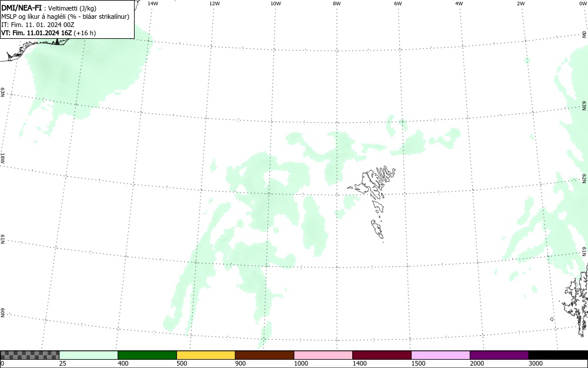Image resolution: width=588 pixels, height=368 pixels.
Task: Click the left-edge 61N latitude label
Action: pyautogui.click(x=2, y=239)
